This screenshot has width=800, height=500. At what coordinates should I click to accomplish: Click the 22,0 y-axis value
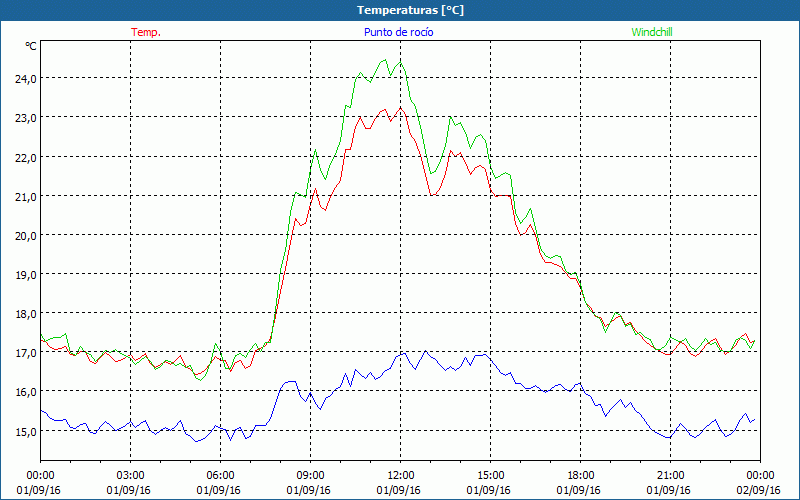point(26,157)
